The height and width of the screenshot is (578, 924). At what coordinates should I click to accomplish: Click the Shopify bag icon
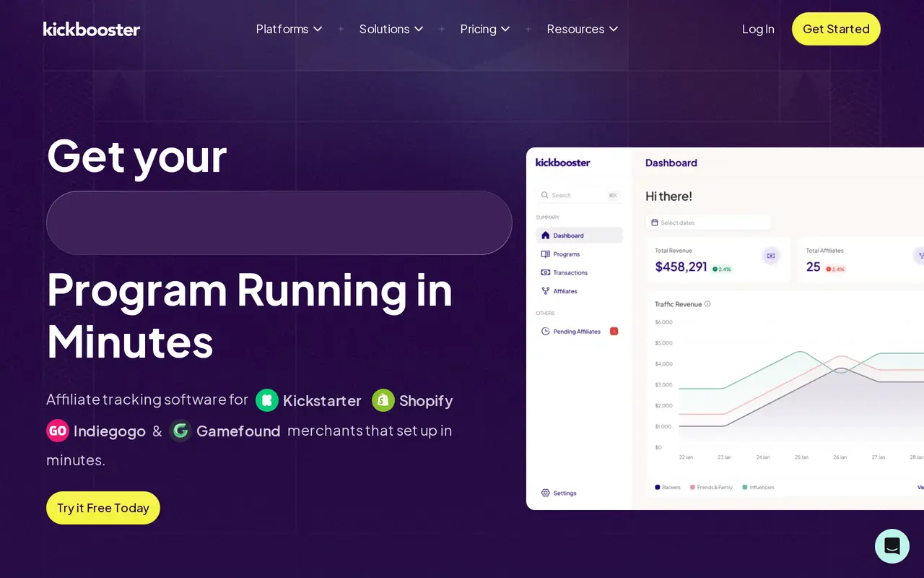[383, 400]
